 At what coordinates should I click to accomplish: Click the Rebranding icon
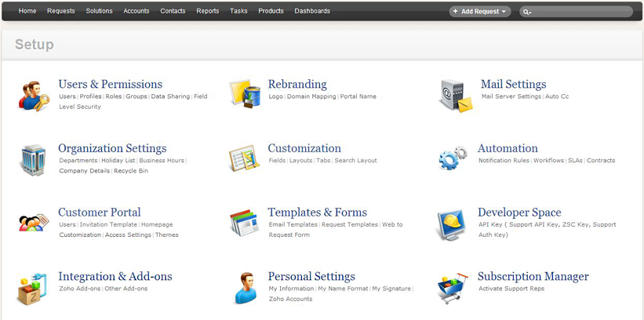point(244,93)
